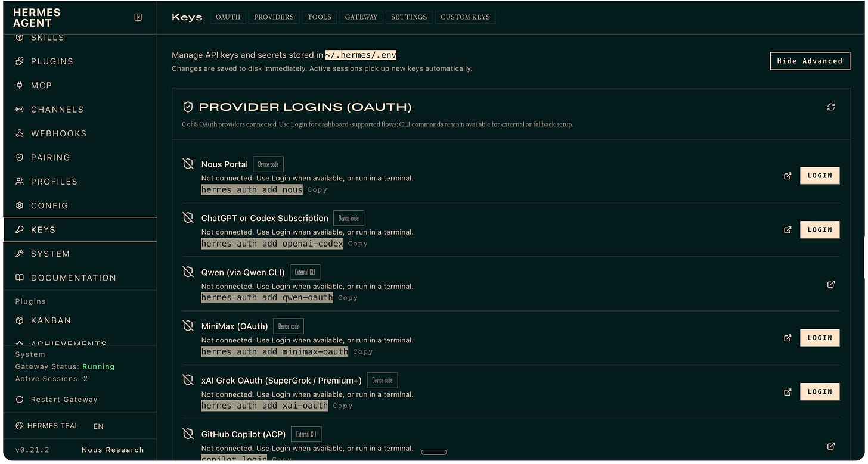The image size is (868, 464).
Task: Open the Plugins section in sidebar
Action: [80, 61]
